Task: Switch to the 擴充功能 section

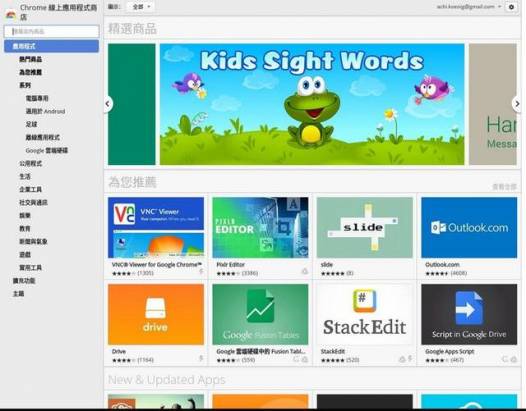Action: coord(24,281)
